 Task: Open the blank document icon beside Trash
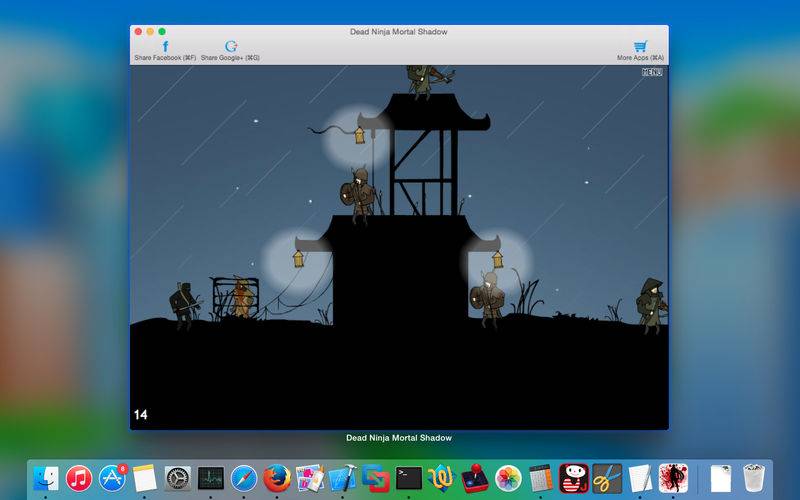coord(721,479)
